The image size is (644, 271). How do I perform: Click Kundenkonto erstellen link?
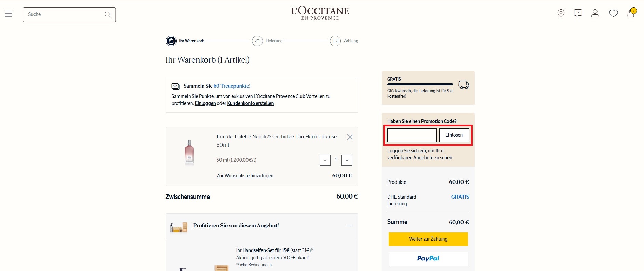point(251,103)
